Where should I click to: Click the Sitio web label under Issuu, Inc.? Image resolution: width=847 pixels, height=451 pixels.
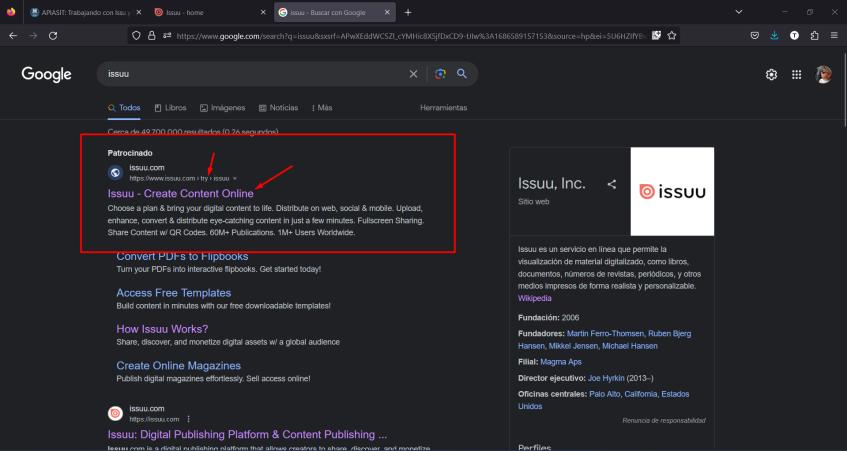pos(533,201)
